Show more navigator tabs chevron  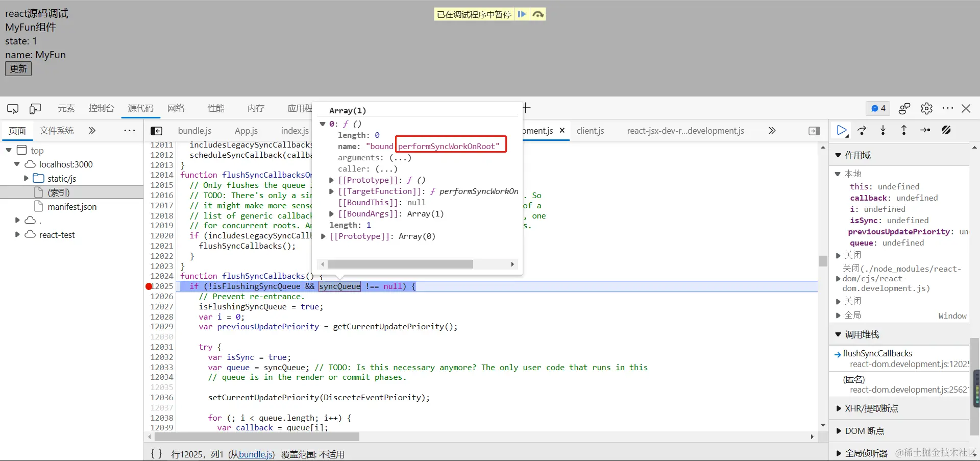(x=92, y=131)
